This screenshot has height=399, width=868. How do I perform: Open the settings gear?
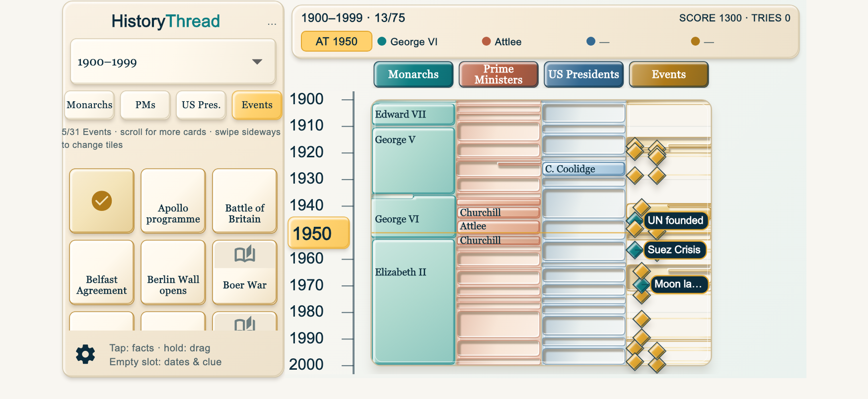pos(85,354)
